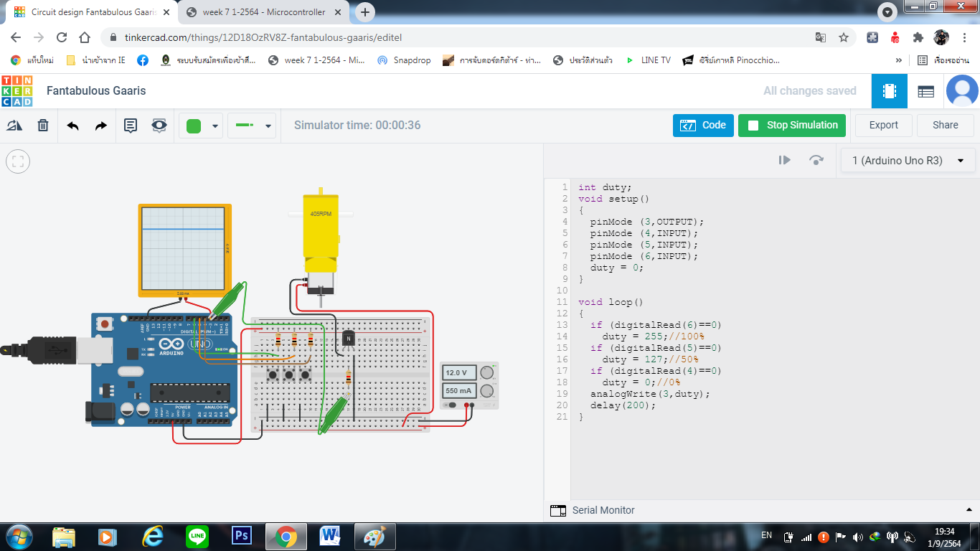Click the zoom to fit icon
Screen dimensions: 980x551
[x=18, y=161]
